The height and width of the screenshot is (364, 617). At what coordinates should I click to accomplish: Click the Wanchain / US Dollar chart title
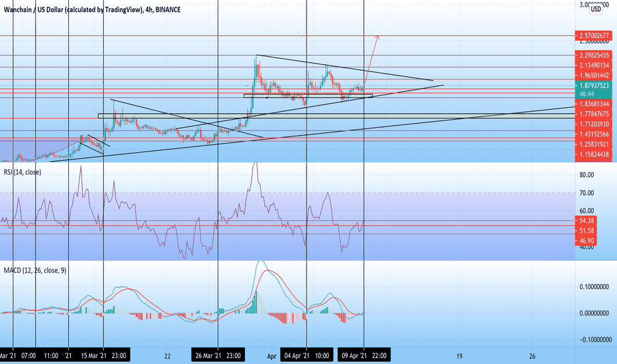pos(92,9)
